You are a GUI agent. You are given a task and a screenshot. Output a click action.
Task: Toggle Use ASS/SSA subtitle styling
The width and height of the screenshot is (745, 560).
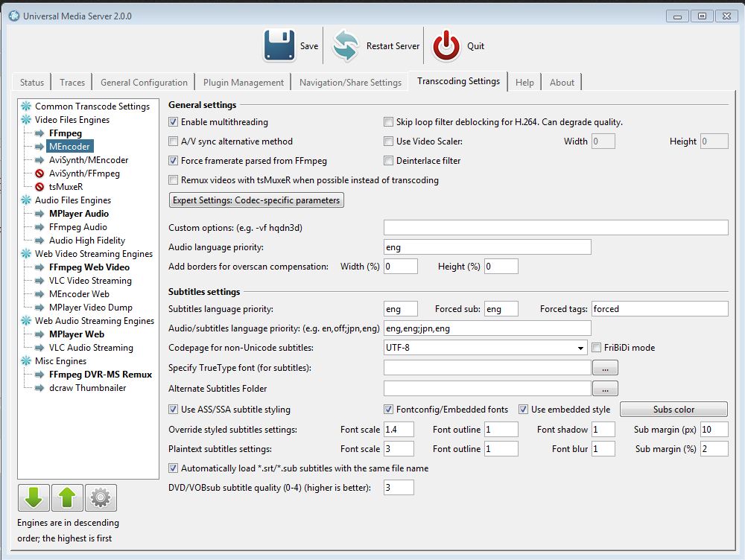coord(174,410)
